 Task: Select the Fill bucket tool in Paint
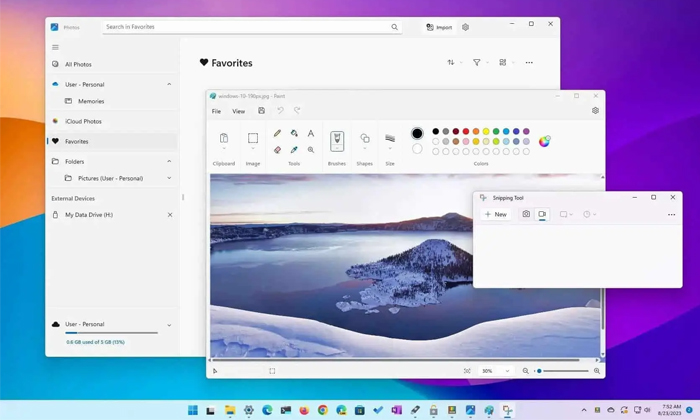tap(294, 133)
